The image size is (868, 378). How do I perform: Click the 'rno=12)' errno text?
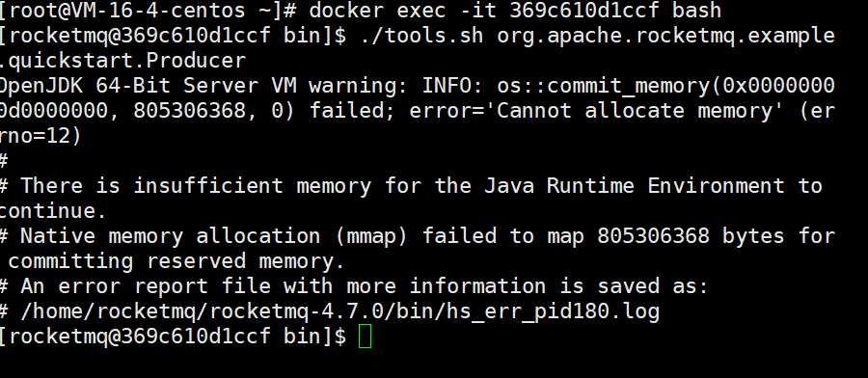[41, 136]
